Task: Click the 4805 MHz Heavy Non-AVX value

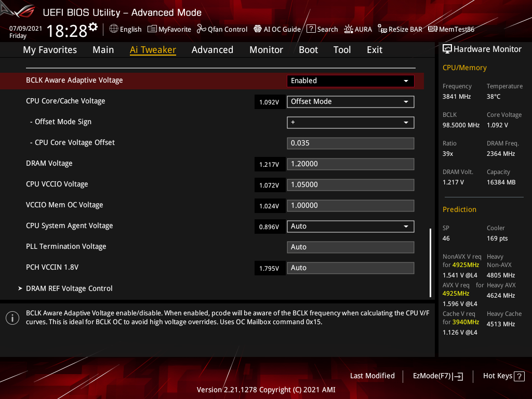Action: [x=500, y=275]
